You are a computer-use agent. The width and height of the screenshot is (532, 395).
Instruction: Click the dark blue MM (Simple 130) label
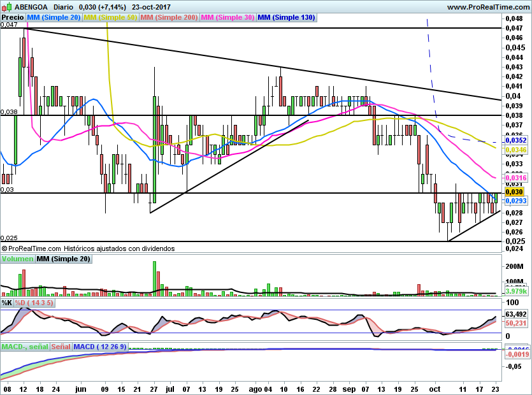[x=286, y=18]
